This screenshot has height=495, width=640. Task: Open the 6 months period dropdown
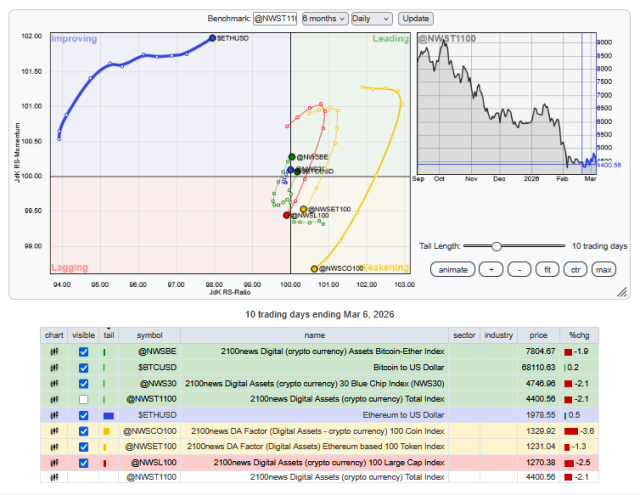pyautogui.click(x=324, y=19)
